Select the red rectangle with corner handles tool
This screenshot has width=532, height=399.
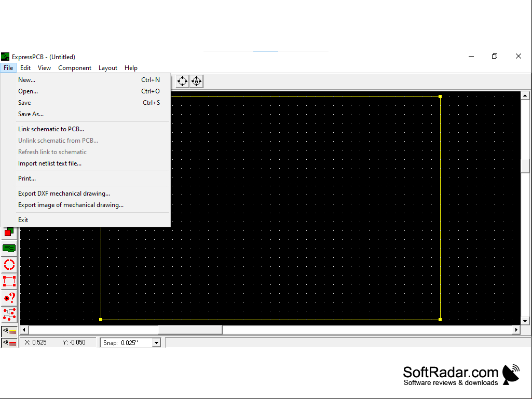[x=9, y=282]
